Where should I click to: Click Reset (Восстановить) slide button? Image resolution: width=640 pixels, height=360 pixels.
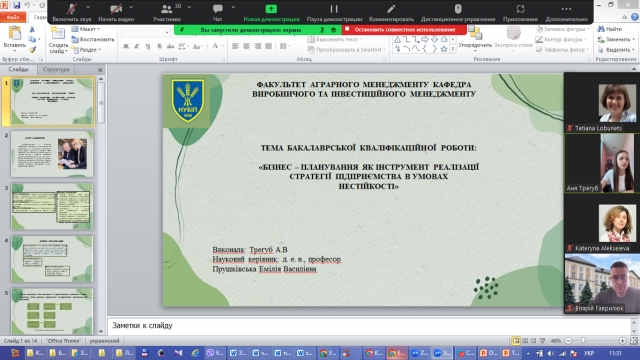93,39
